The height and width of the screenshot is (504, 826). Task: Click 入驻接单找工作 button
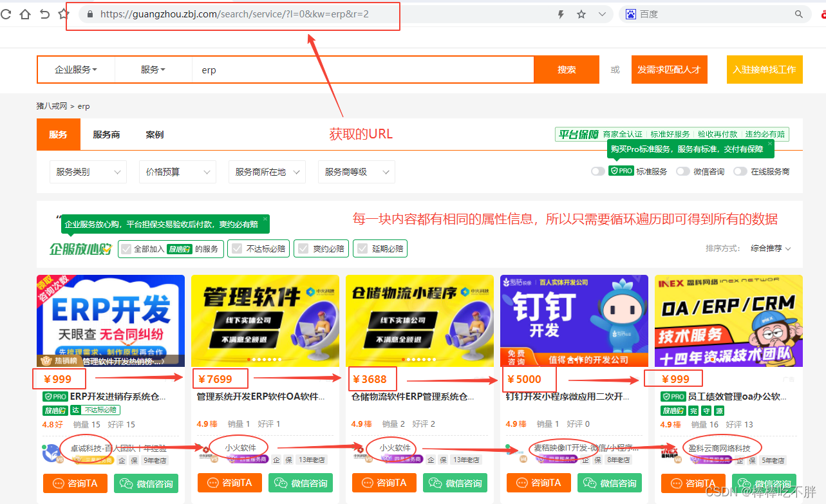764,70
